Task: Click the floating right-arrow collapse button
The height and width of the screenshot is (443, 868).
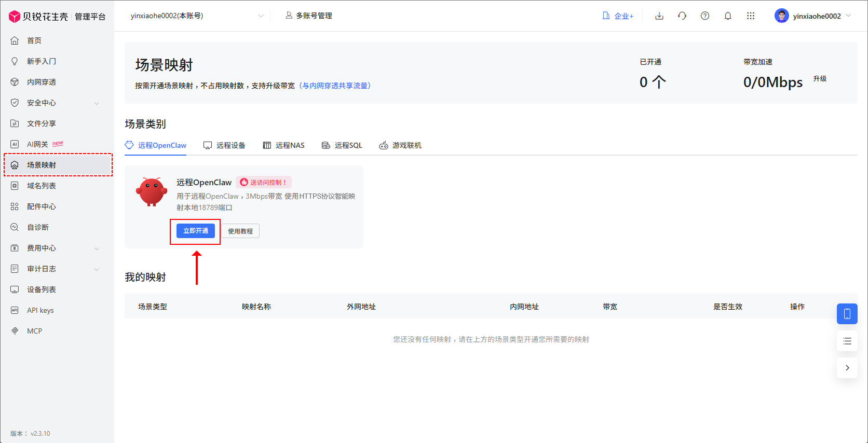Action: 847,368
